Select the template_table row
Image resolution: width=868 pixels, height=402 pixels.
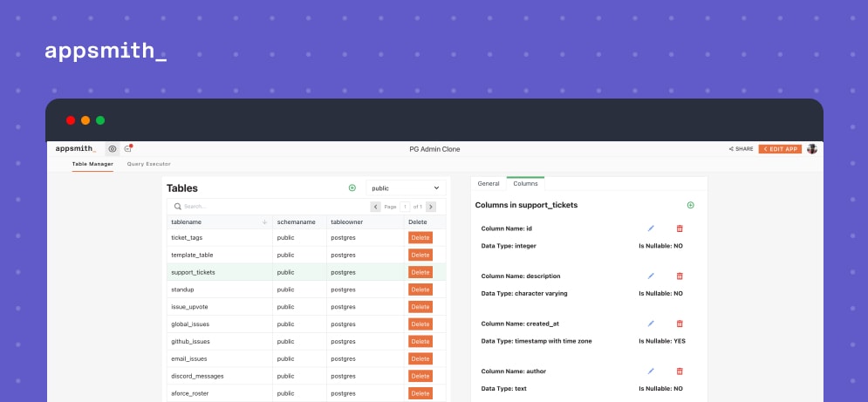[306, 255]
